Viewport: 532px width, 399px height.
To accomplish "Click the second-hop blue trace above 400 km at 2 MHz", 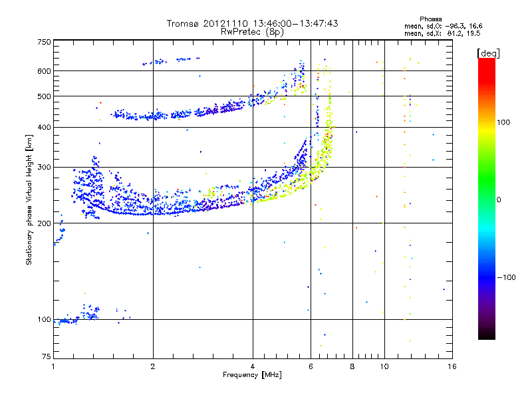I will (x=153, y=116).
